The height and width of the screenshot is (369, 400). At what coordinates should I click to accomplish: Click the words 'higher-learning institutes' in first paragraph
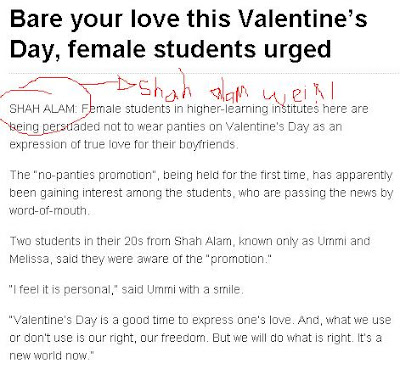(253, 109)
